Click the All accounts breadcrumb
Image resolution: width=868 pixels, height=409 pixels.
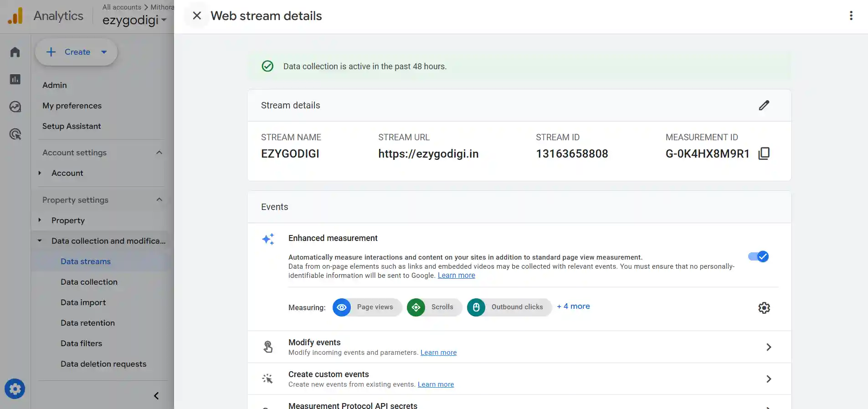click(x=122, y=7)
